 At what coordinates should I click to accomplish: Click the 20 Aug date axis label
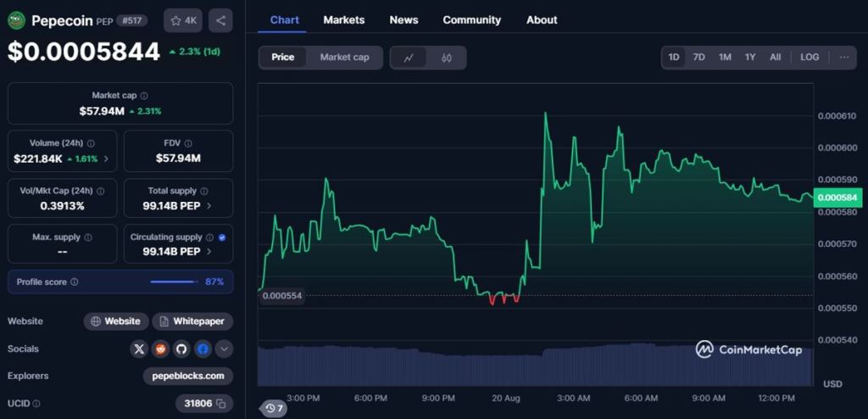(506, 398)
